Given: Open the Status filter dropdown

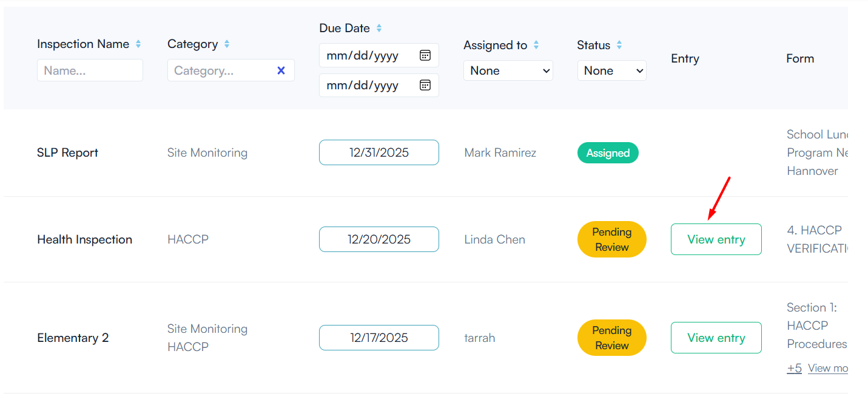Looking at the screenshot, I should [611, 70].
